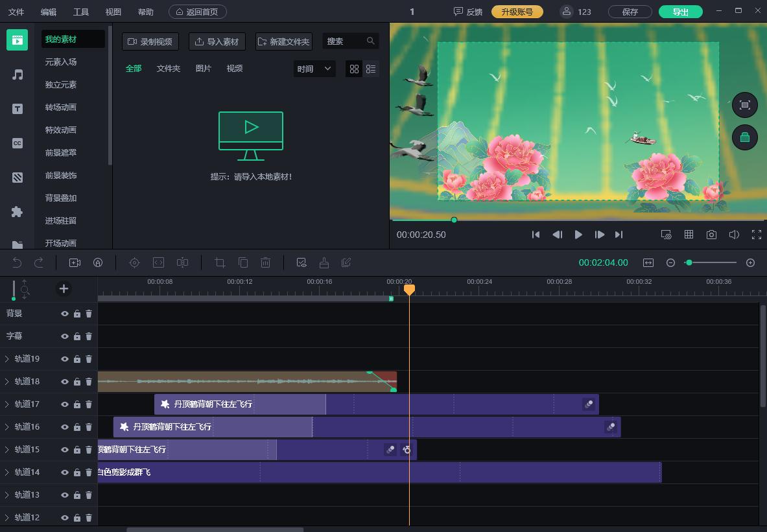Expand the 轨道18 track

7,381
